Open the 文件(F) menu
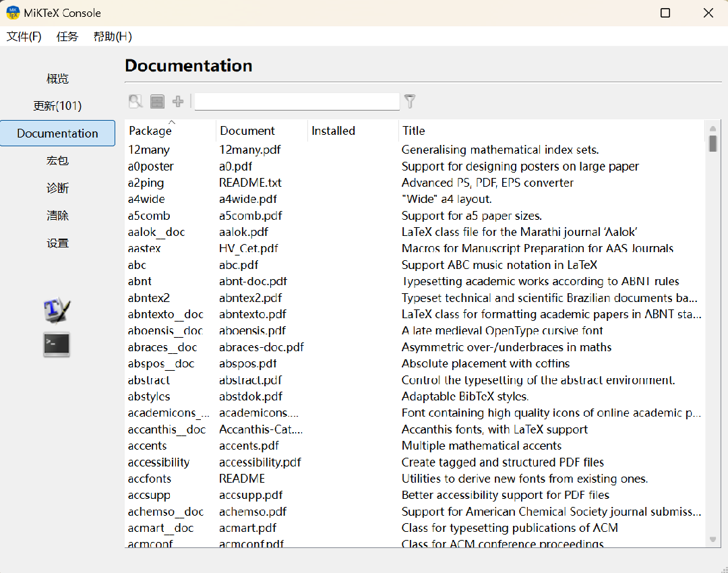 [x=24, y=36]
